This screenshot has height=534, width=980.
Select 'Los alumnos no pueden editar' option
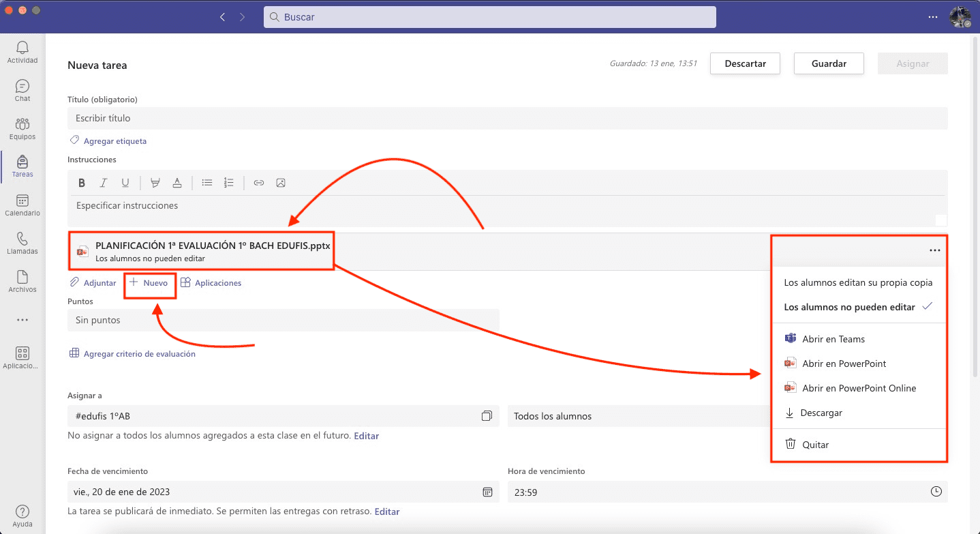coord(849,307)
